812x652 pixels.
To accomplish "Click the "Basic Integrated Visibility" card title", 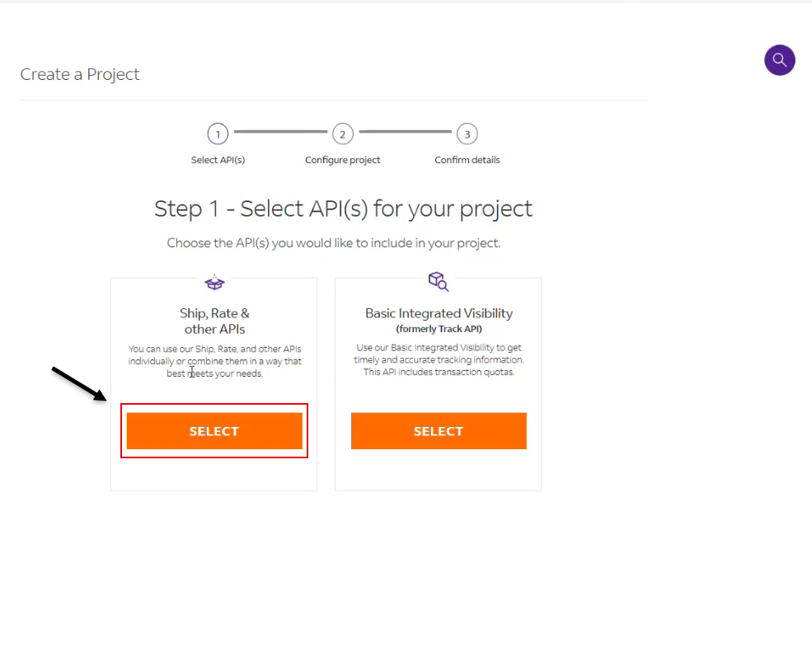I will tap(439, 313).
